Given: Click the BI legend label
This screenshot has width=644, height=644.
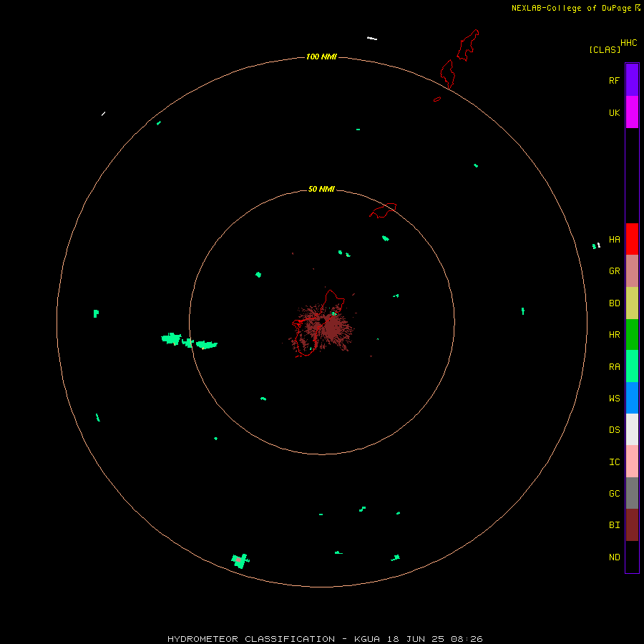Looking at the screenshot, I should [614, 525].
